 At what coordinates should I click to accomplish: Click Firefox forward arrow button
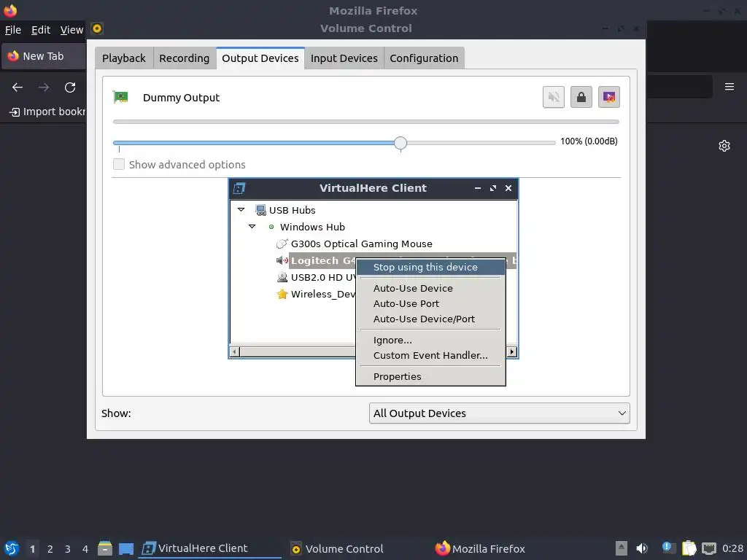[44, 87]
